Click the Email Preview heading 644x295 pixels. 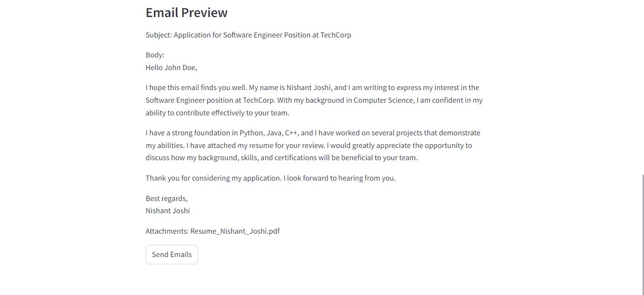coord(186,13)
